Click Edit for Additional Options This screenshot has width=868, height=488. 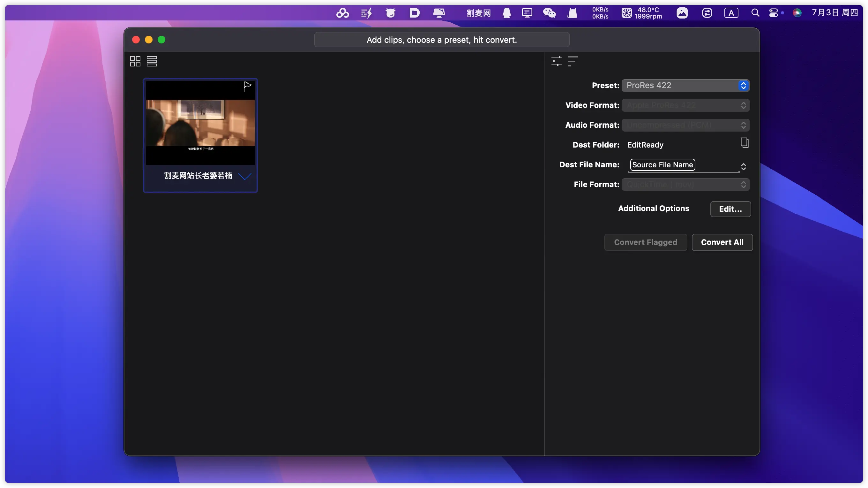pos(730,209)
